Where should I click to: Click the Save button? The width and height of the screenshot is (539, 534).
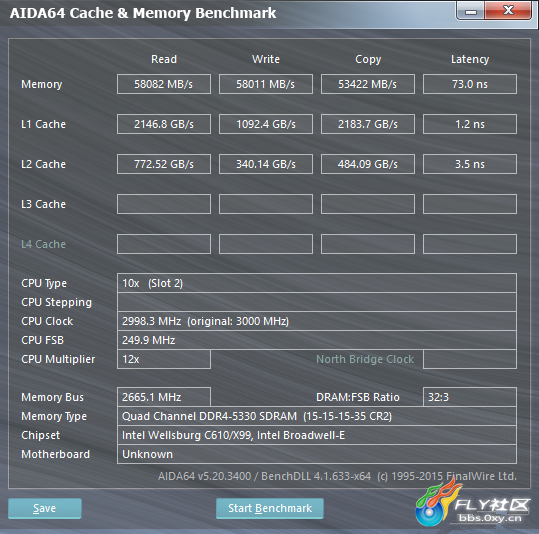(x=45, y=508)
